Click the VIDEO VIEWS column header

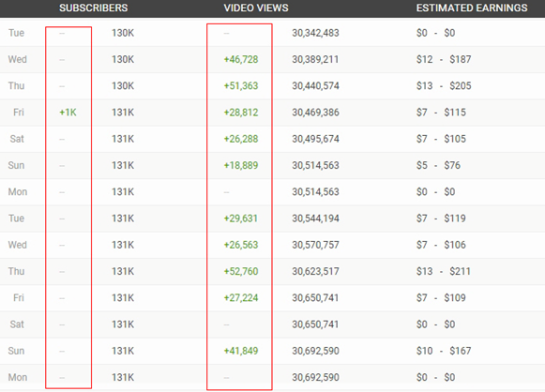click(256, 8)
